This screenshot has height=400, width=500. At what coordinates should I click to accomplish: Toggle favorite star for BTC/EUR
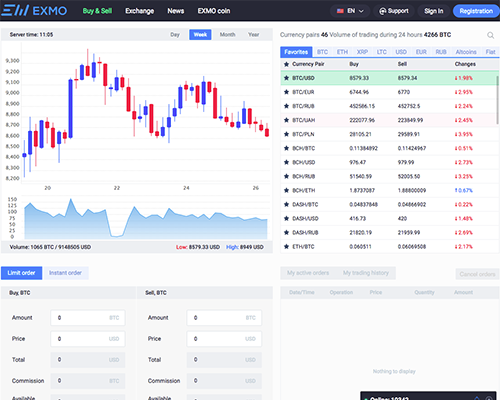coord(286,92)
